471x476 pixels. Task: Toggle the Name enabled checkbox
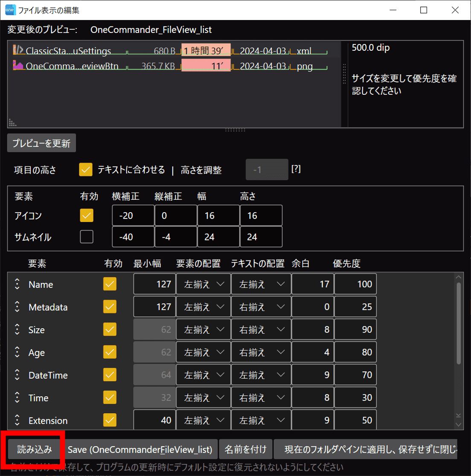click(110, 284)
